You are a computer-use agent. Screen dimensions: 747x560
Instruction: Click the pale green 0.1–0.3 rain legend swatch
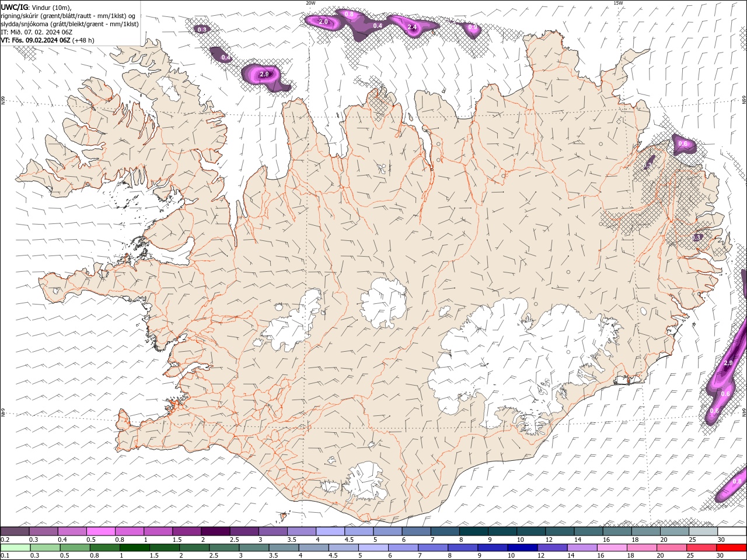pyautogui.click(x=15, y=548)
